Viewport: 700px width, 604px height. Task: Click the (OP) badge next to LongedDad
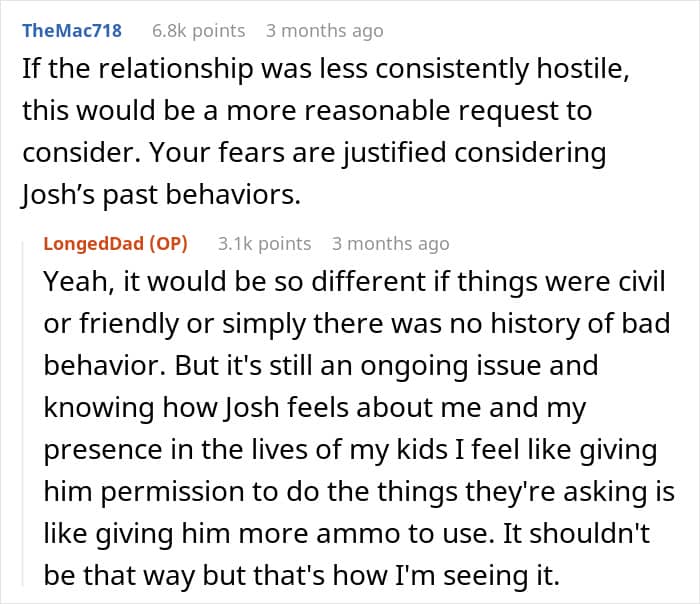(x=168, y=244)
